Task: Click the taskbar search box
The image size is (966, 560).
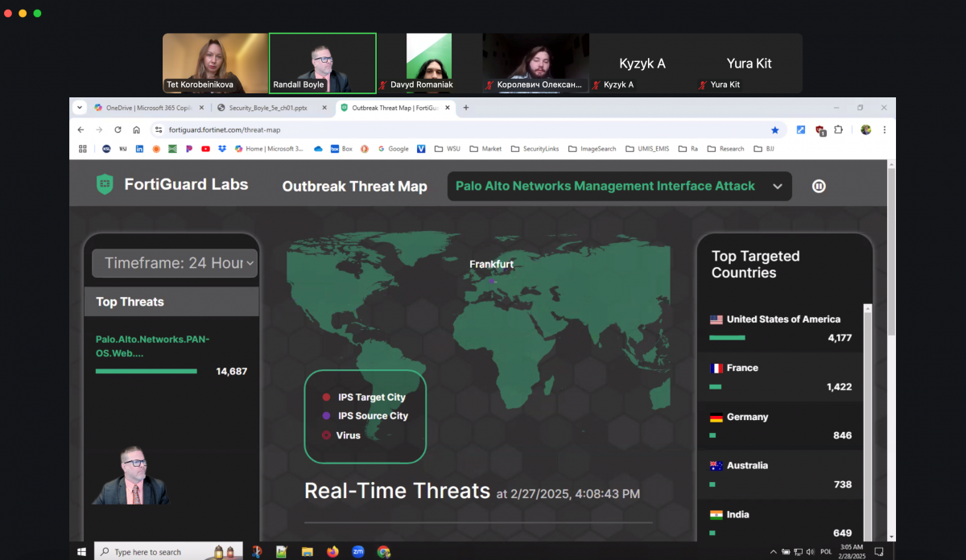Action: 167,552
